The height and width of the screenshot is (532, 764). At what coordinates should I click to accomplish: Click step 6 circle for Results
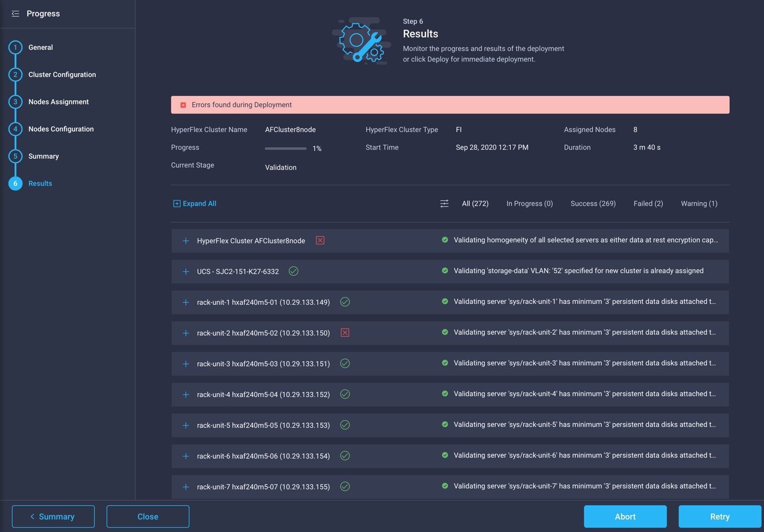[15, 184]
